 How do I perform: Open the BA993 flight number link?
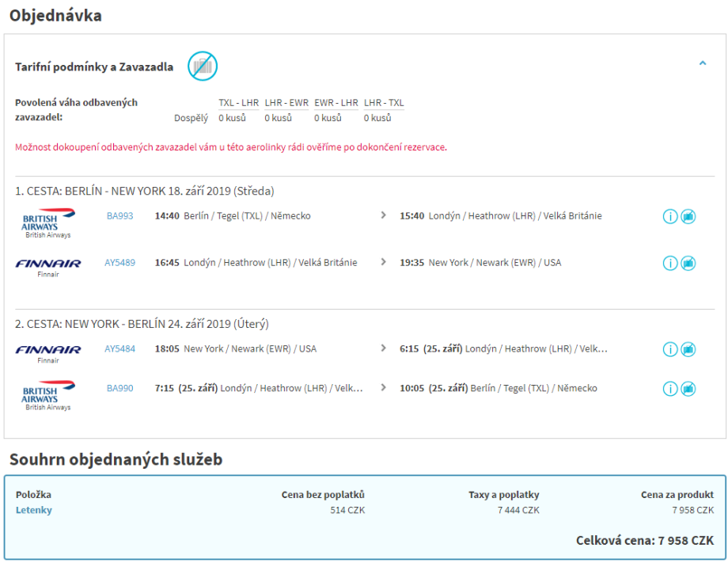pos(120,215)
